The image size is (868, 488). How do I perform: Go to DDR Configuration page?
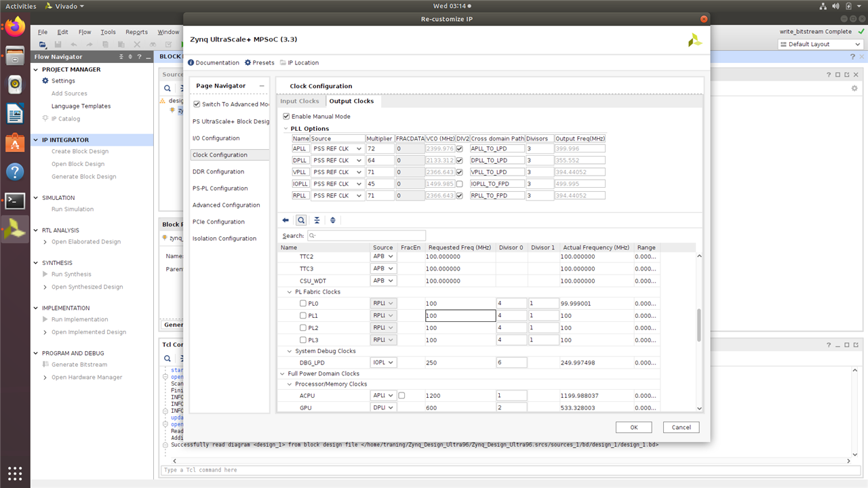(x=218, y=171)
